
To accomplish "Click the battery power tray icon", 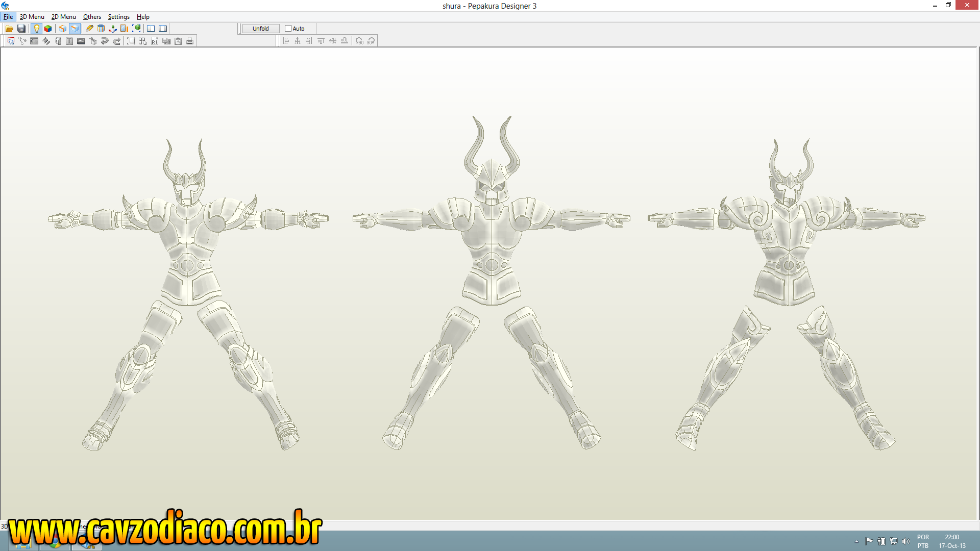I will coord(881,541).
